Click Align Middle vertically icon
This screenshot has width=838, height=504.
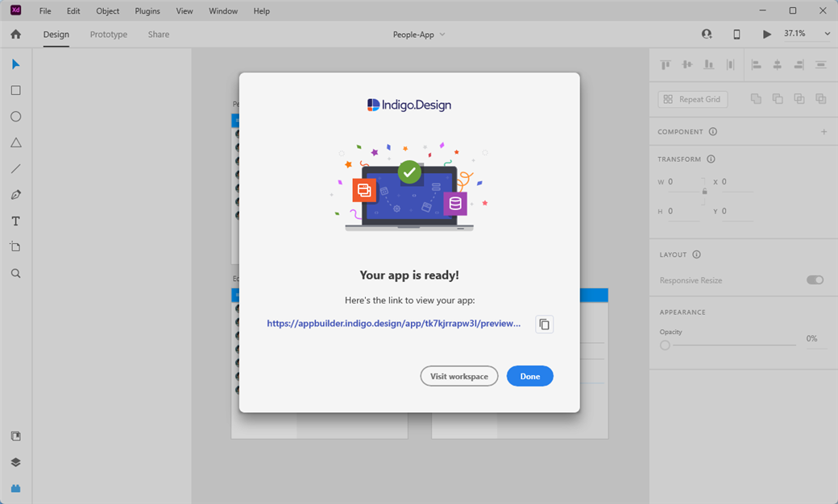pyautogui.click(x=687, y=64)
